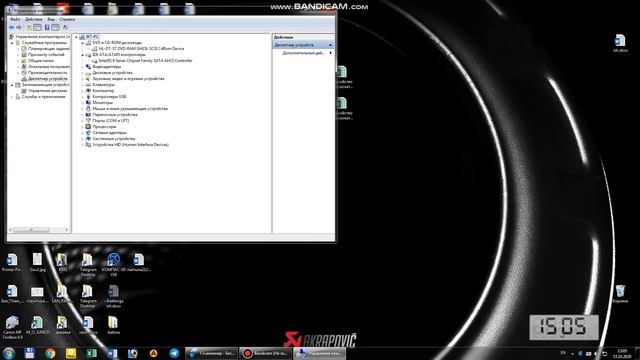Viewport: 640px width, 360px height.
Task: Select Диспетчер устройств in the left tree
Action: click(x=47, y=78)
